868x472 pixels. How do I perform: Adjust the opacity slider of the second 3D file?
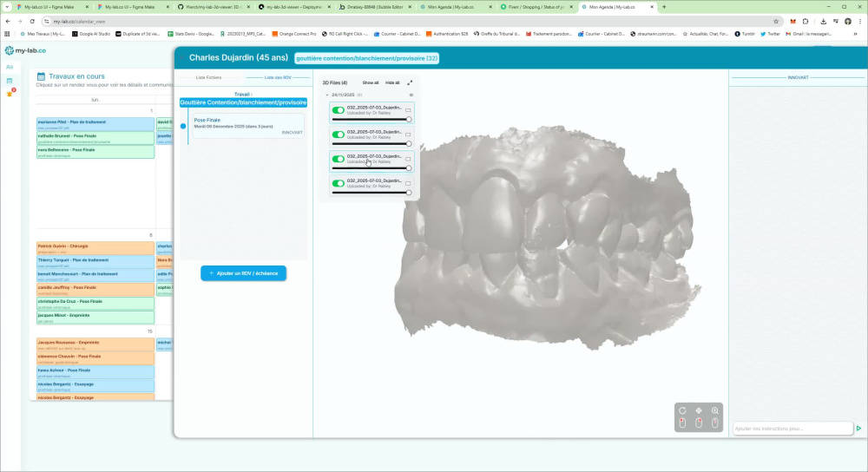(x=372, y=144)
